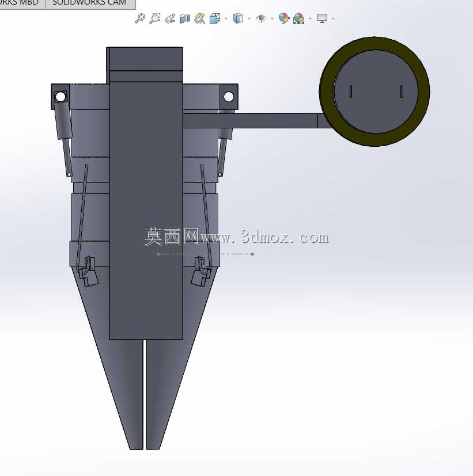The width and height of the screenshot is (473, 476).
Task: Click the Display Style icon
Action: point(238,18)
